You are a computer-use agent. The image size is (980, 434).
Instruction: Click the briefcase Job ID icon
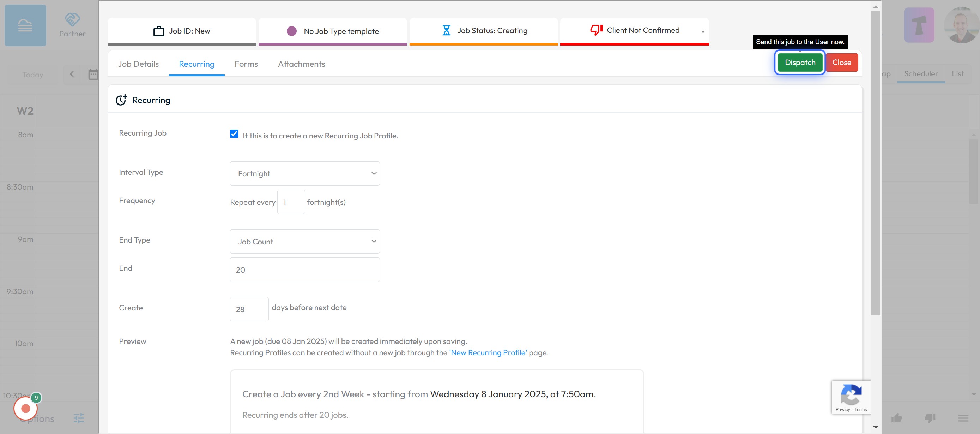click(159, 31)
